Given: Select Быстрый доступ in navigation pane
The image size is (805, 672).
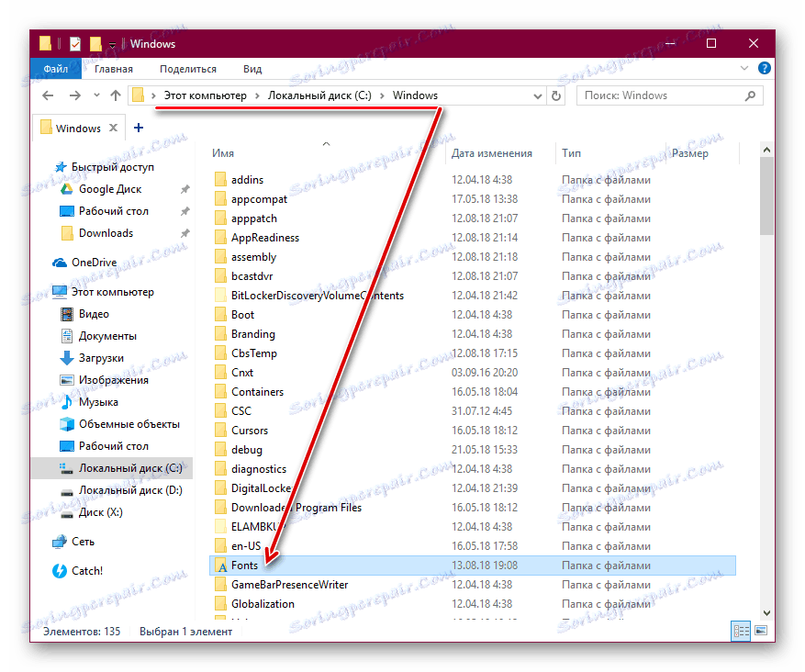Looking at the screenshot, I should click(x=112, y=167).
